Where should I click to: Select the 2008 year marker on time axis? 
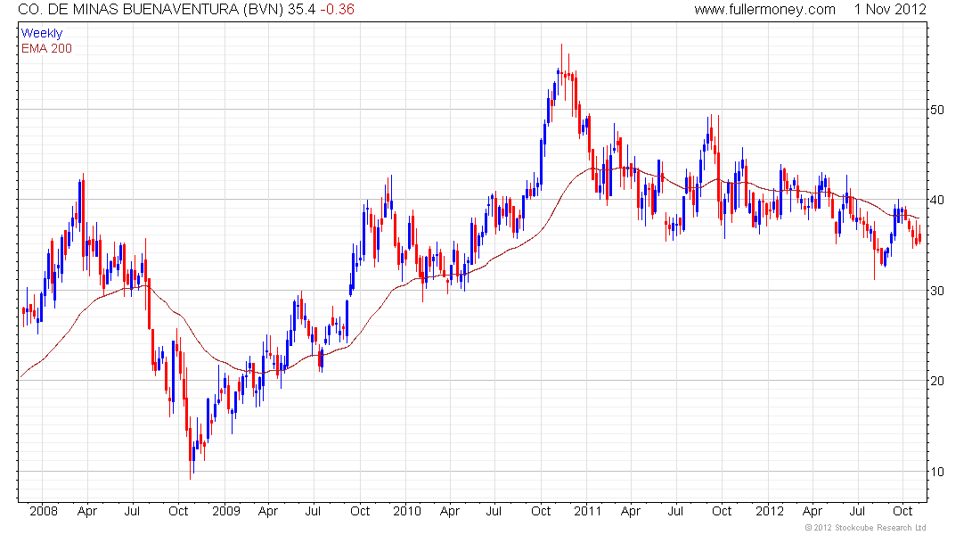pos(43,512)
